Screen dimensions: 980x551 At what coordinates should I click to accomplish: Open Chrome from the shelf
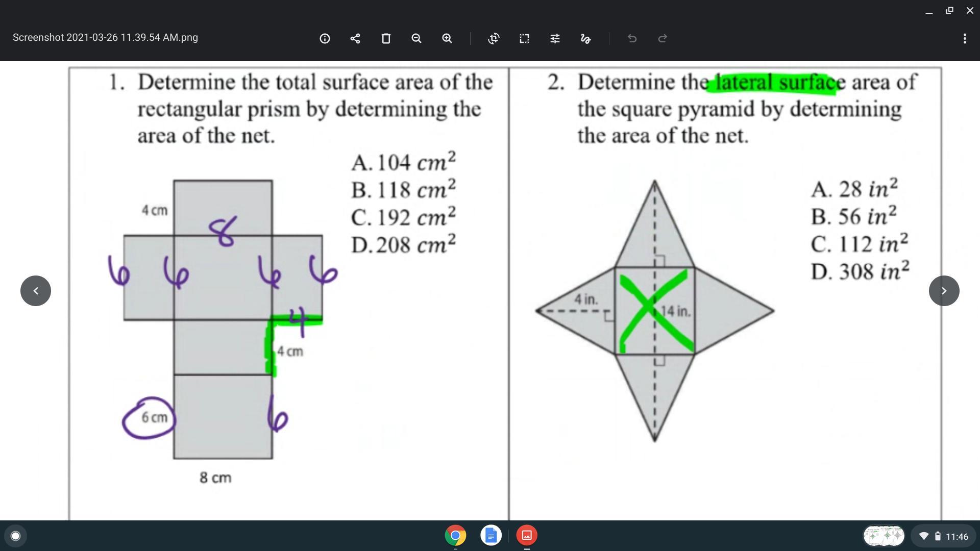[x=455, y=535]
